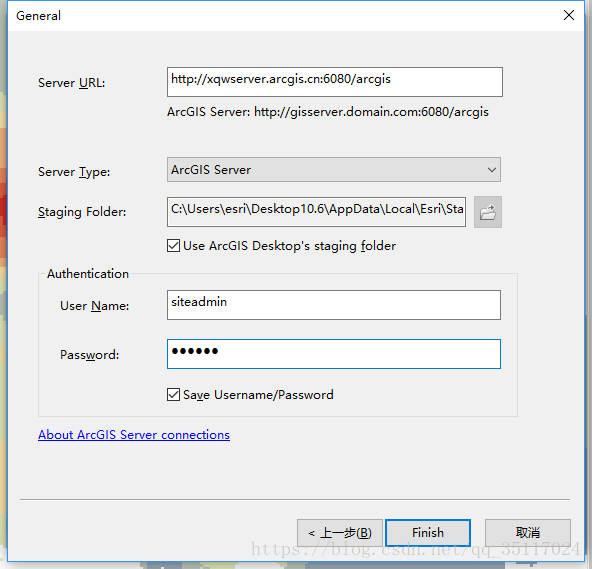Click the Password label
This screenshot has width=592, height=569.
click(89, 355)
